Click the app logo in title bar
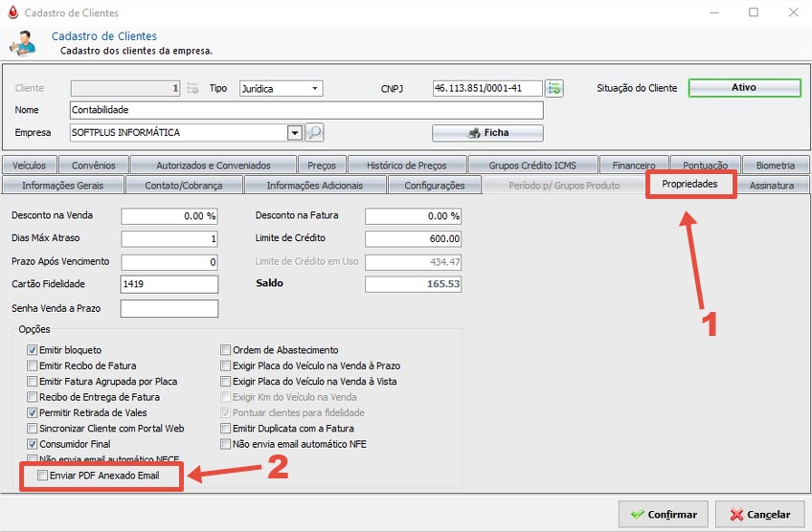Screen dimensions: 812x532 13,12
